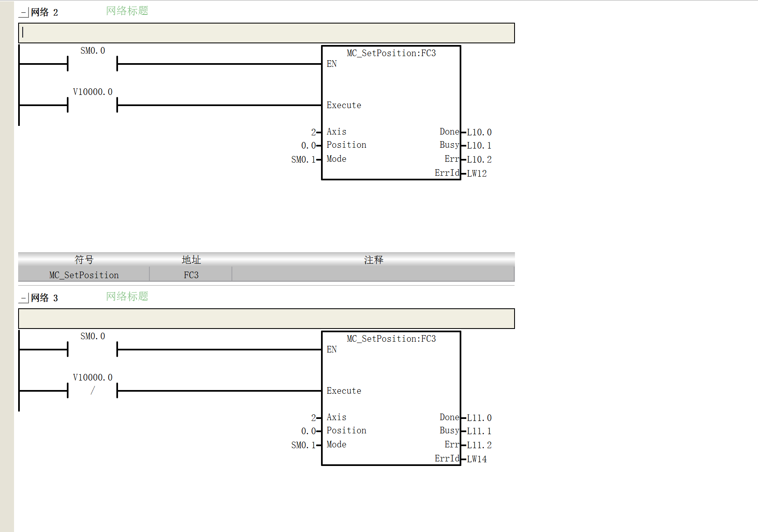The height and width of the screenshot is (532, 758).
Task: Collapse network 2 with the minus box
Action: 24,12
